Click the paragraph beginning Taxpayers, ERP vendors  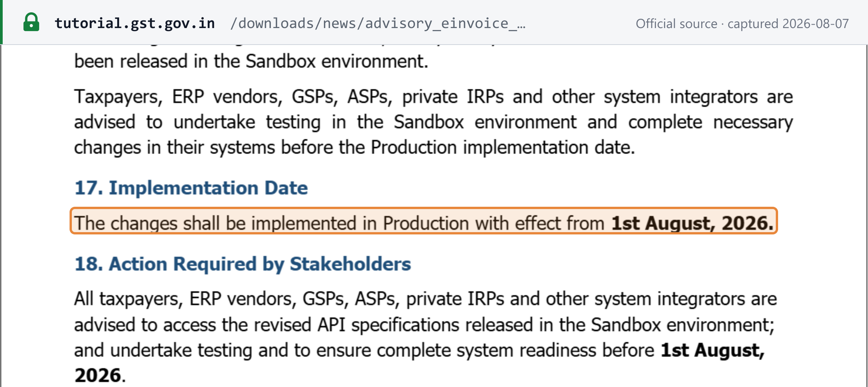(433, 123)
